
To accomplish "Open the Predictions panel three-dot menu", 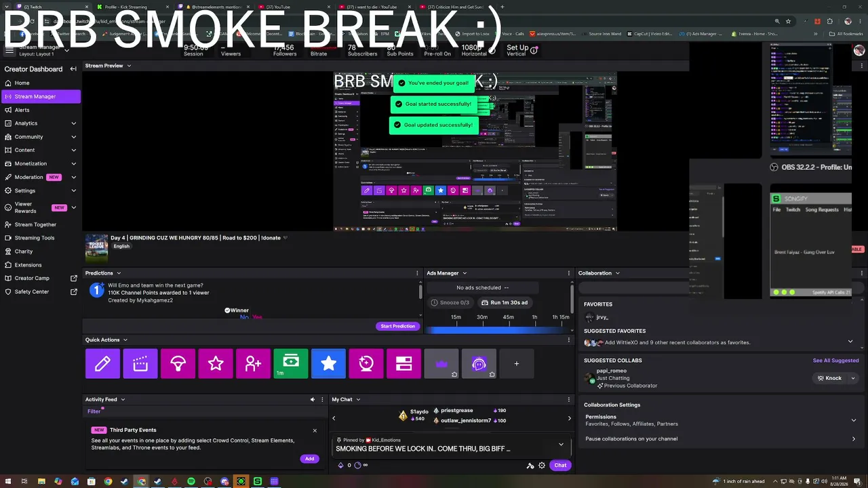I will coord(417,273).
